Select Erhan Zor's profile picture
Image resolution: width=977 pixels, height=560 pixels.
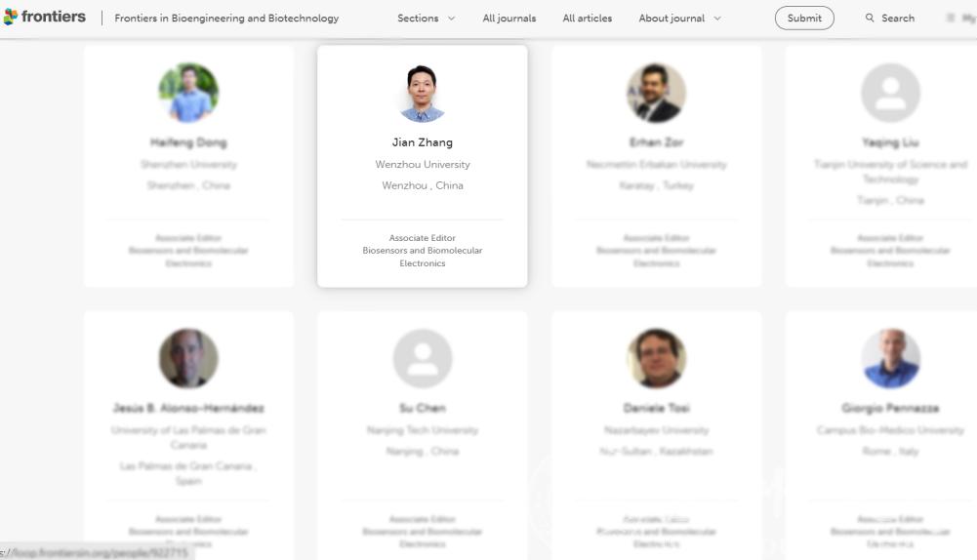(x=656, y=94)
